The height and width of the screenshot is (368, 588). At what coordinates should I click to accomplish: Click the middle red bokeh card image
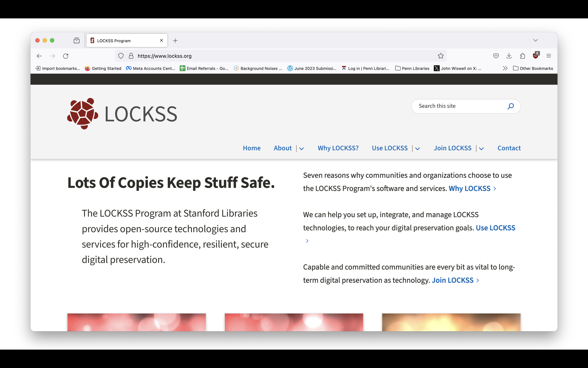(294, 322)
